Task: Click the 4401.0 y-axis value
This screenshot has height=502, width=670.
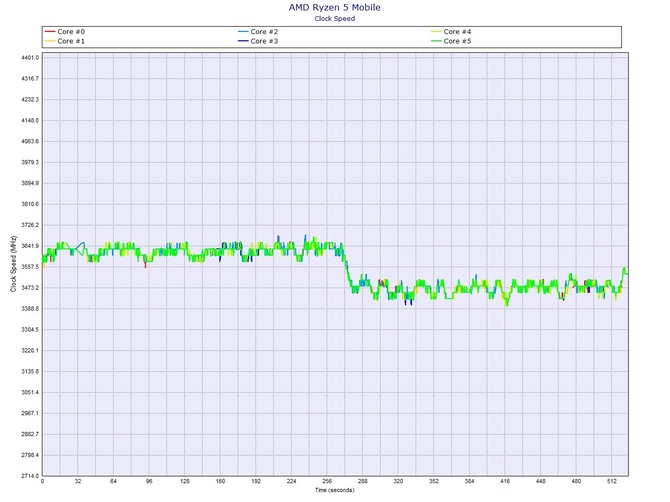Action: 30,58
